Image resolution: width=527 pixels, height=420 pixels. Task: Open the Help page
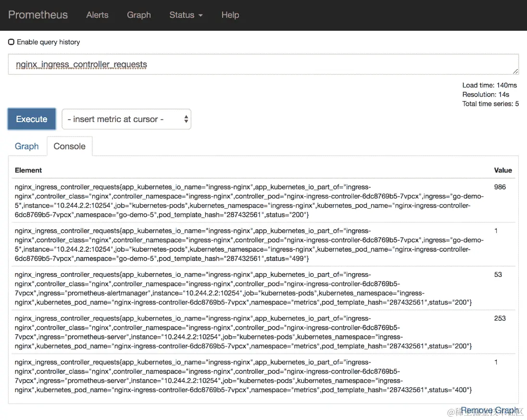tap(230, 15)
